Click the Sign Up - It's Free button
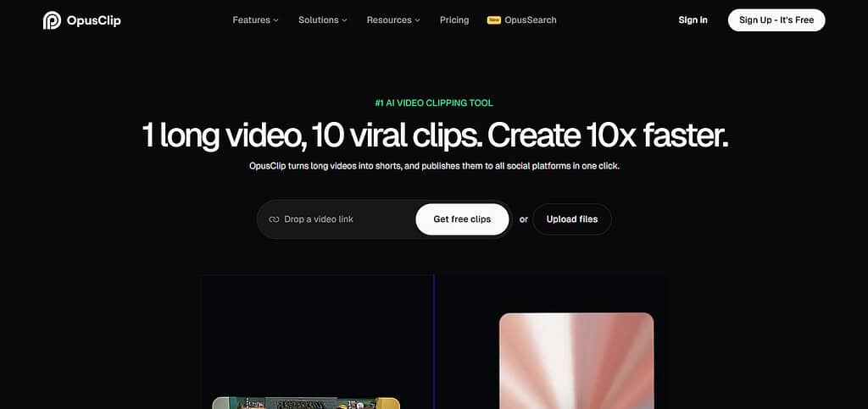This screenshot has height=409, width=868. coord(776,19)
